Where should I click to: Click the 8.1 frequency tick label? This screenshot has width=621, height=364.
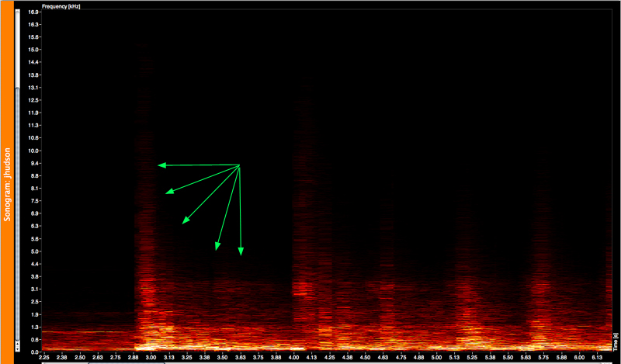pyautogui.click(x=34, y=189)
